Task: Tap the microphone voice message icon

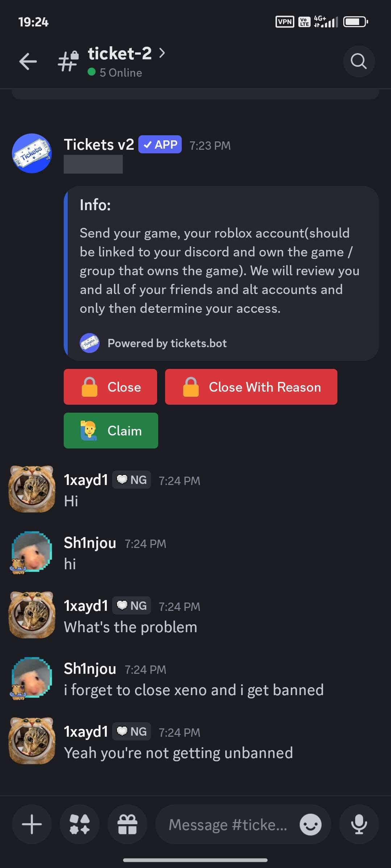Action: 359,824
